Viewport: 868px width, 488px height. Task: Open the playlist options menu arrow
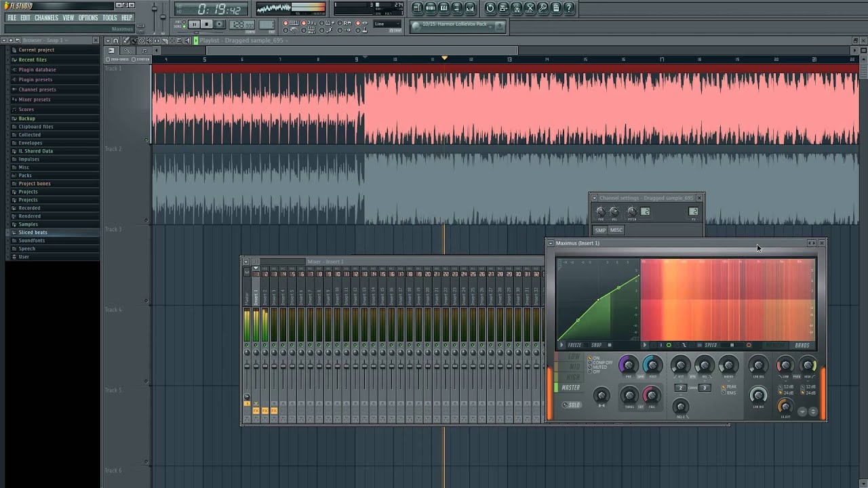pos(108,41)
